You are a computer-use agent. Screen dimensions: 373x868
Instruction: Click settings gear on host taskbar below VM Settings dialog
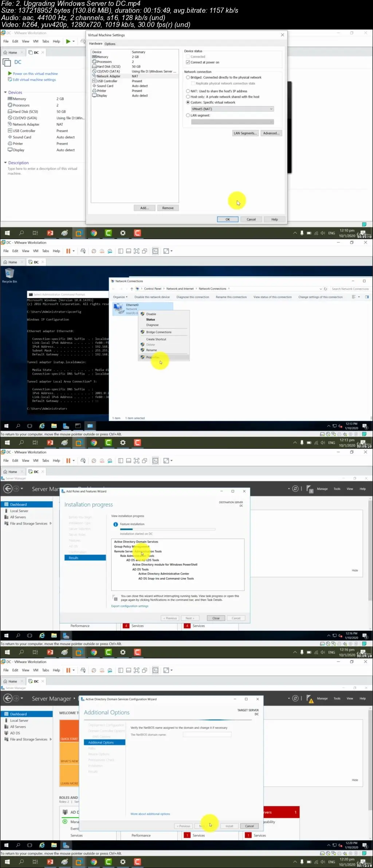[123, 233]
